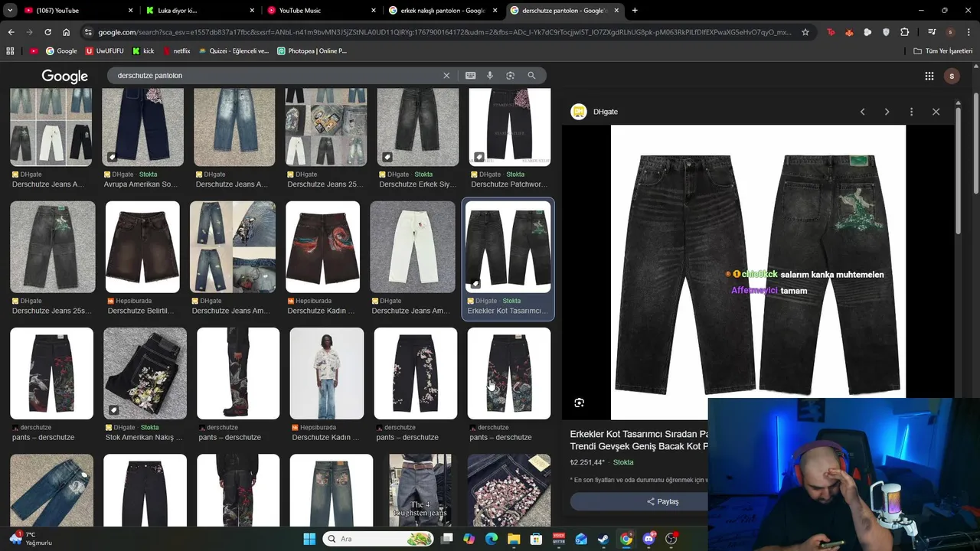Click the Google logo
Screen dimensions: 980x551
(64, 76)
